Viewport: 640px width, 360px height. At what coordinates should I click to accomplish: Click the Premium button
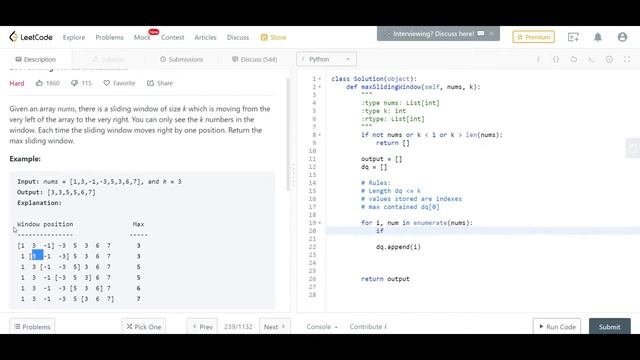pyautogui.click(x=533, y=37)
